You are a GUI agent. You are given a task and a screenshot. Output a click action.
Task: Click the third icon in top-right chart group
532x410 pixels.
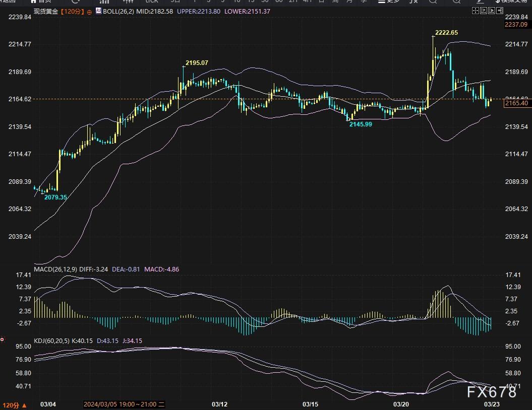492,11
